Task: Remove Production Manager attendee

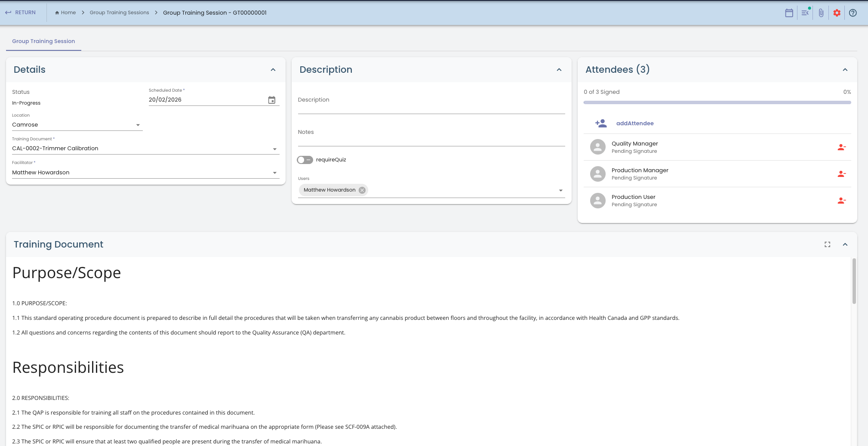Action: point(842,174)
